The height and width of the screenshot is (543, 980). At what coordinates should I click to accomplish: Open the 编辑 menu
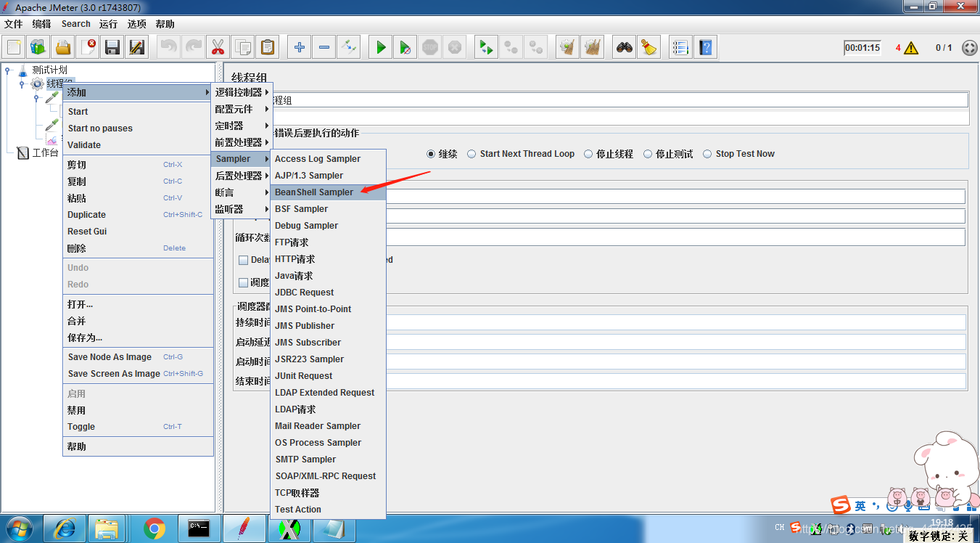[x=41, y=24]
